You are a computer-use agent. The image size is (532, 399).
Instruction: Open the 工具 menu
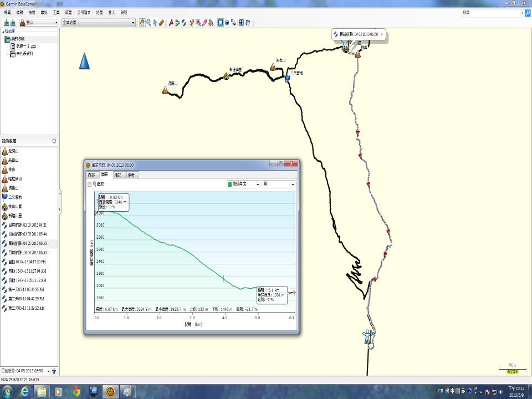click(56, 12)
